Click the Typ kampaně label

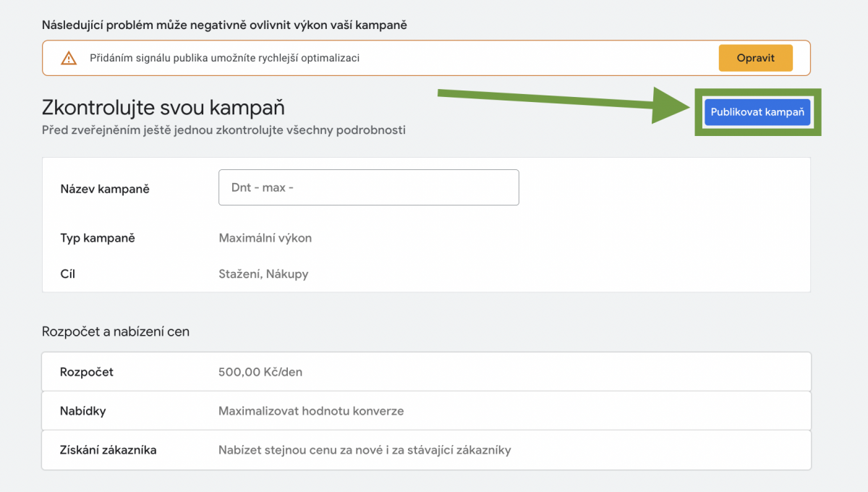pos(98,238)
